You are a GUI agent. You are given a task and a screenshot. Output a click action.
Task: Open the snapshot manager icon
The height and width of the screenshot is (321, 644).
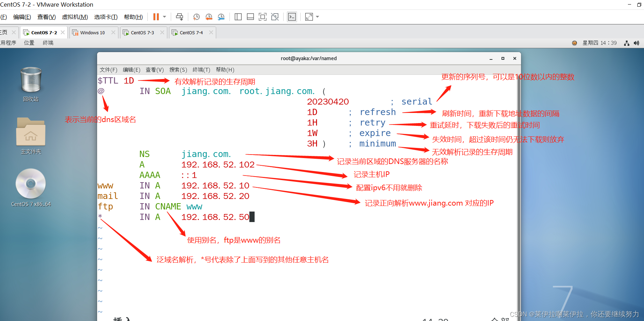(221, 17)
